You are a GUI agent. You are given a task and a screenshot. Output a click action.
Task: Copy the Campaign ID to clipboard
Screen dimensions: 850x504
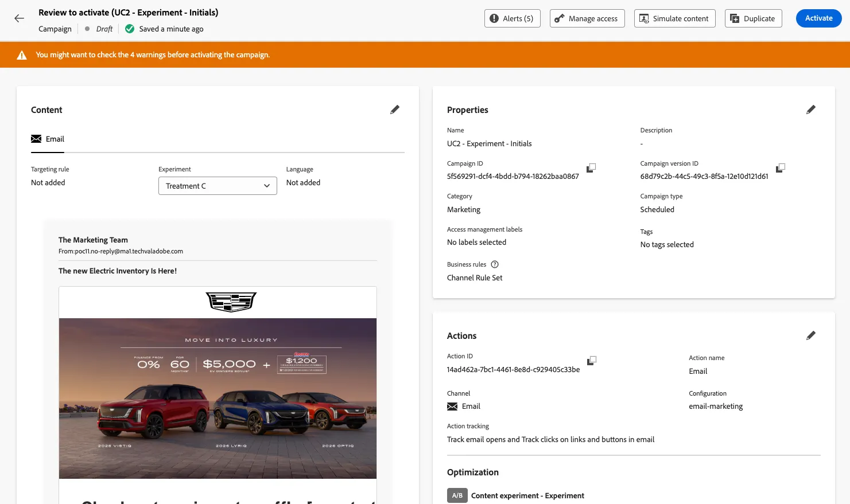[x=591, y=168]
